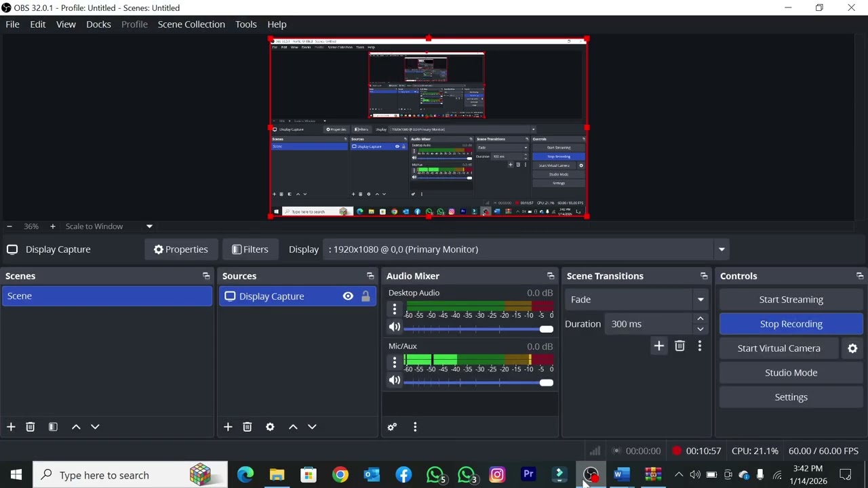Open the Edit menu
Image resolution: width=868 pixels, height=488 pixels.
point(38,24)
